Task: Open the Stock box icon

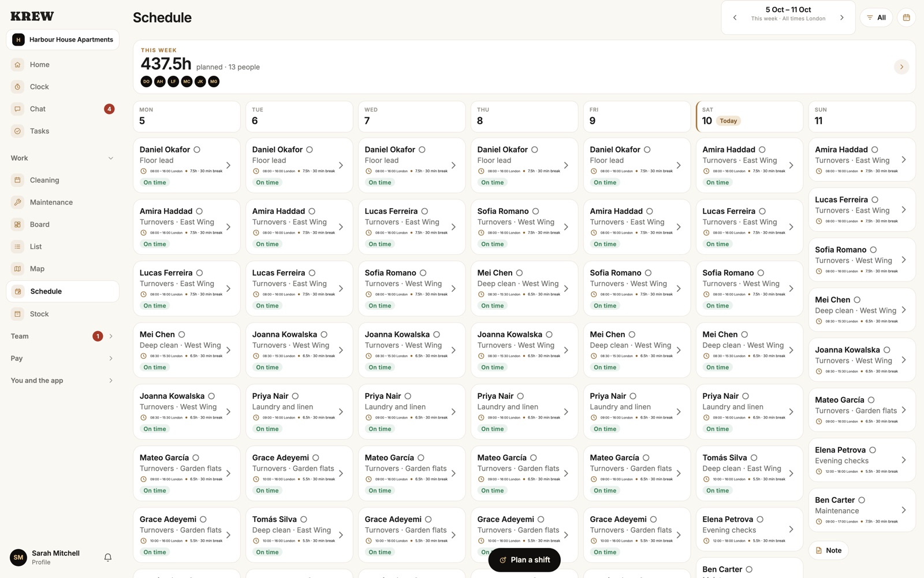Action: [x=17, y=314]
